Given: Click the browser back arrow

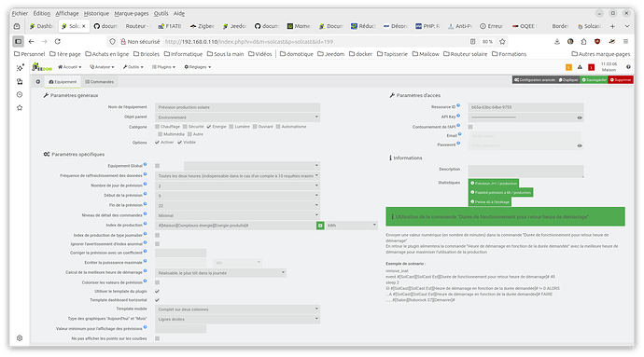Looking at the screenshot, I should pyautogui.click(x=31, y=41).
